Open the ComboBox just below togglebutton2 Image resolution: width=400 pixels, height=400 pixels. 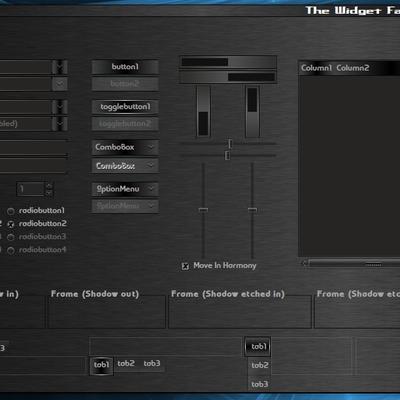click(125, 147)
